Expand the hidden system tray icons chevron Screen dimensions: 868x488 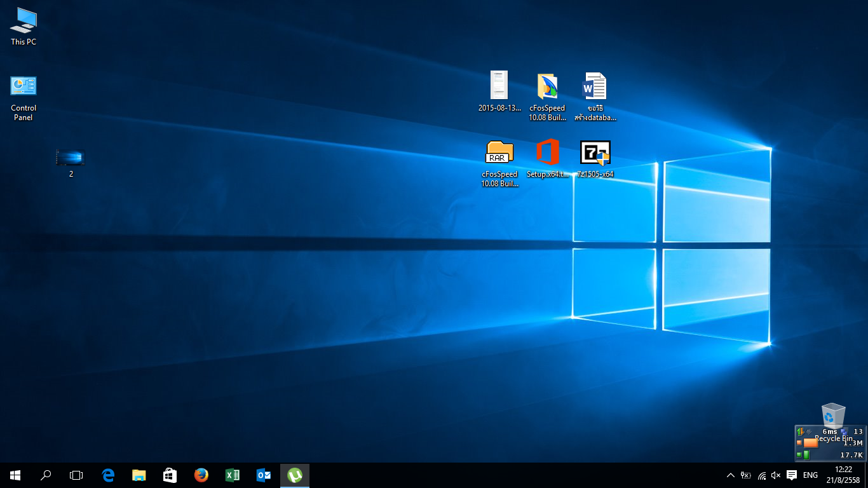pos(730,475)
